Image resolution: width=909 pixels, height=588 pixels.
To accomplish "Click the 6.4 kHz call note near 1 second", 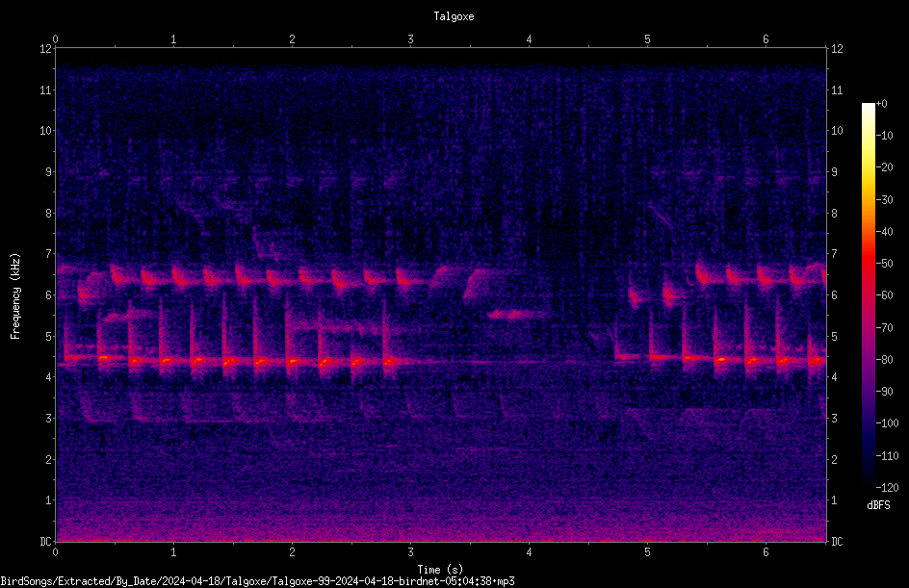I will [x=179, y=276].
